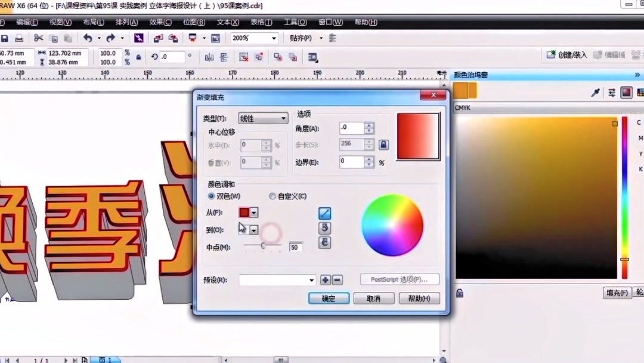The width and height of the screenshot is (644, 363).
Task: Select the 自定义 custom radio button
Action: (x=273, y=196)
